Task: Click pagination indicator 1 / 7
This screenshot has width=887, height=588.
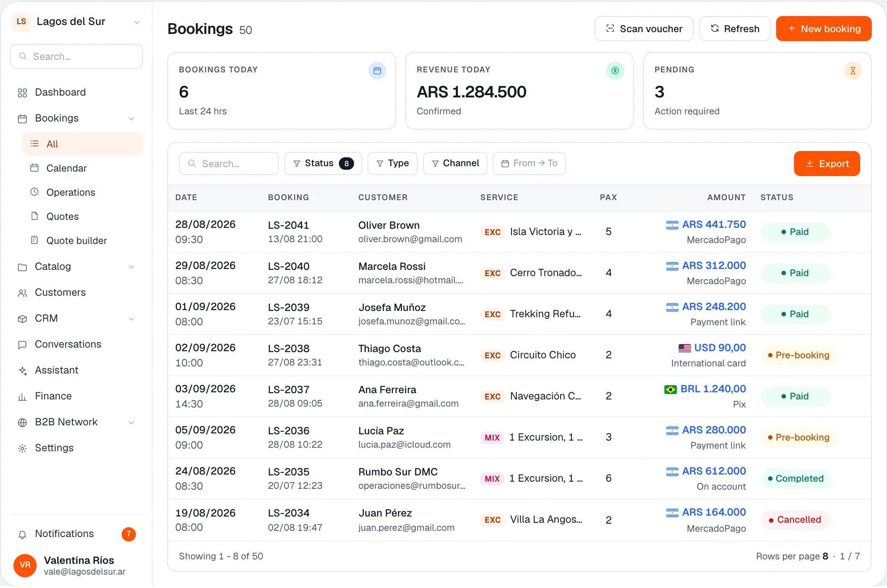Action: pyautogui.click(x=850, y=556)
